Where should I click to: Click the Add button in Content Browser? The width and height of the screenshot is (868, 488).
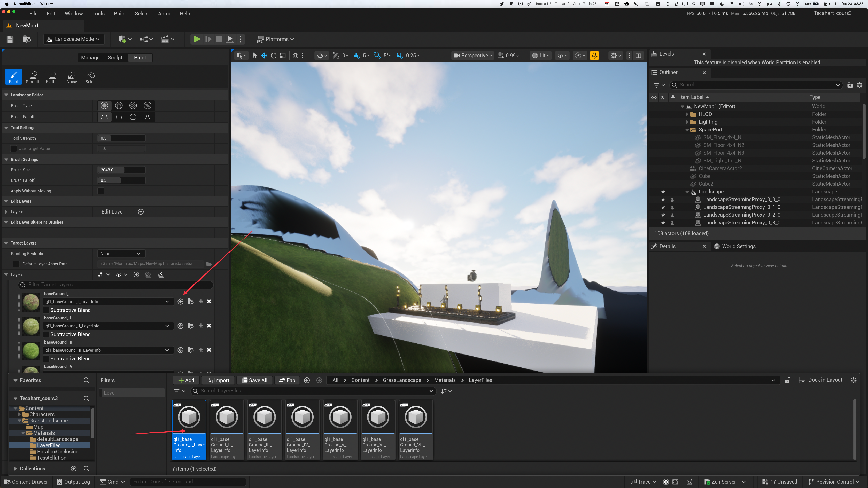186,380
